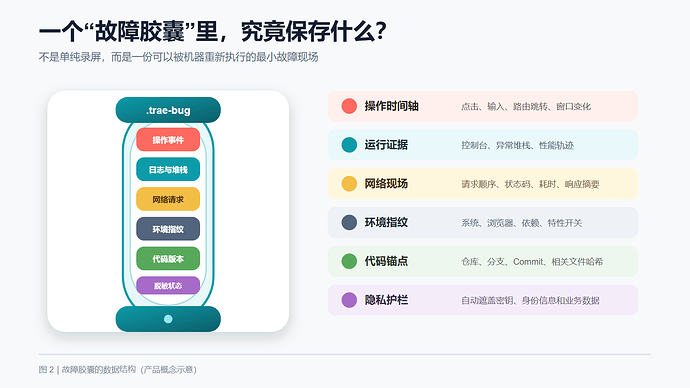Click the 环境指纹 heading in right list
690x388 pixels.
tap(386, 222)
